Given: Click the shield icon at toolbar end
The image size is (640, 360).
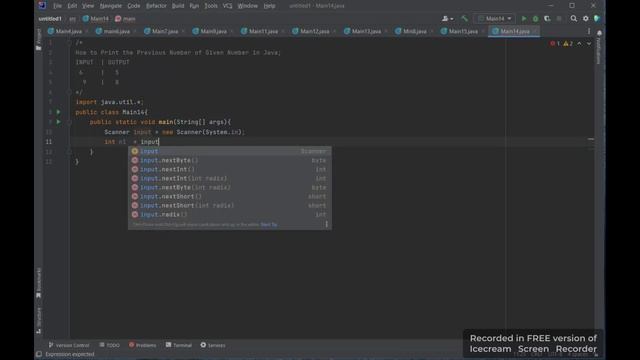Looking at the screenshot, I should (596, 18).
